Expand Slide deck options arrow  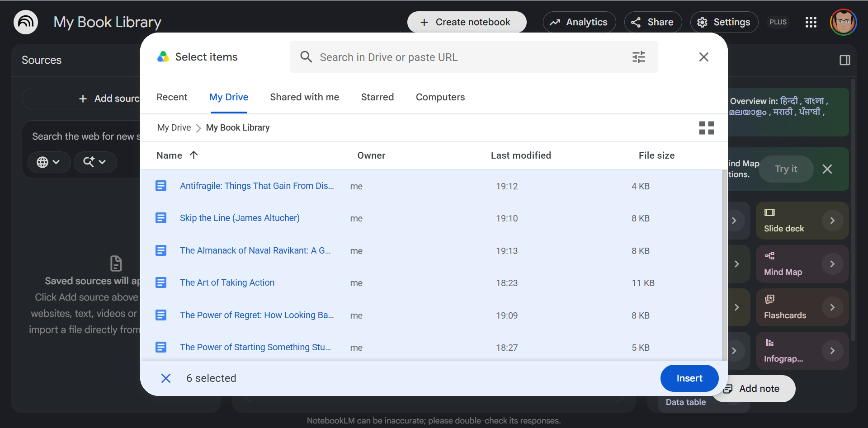(832, 221)
